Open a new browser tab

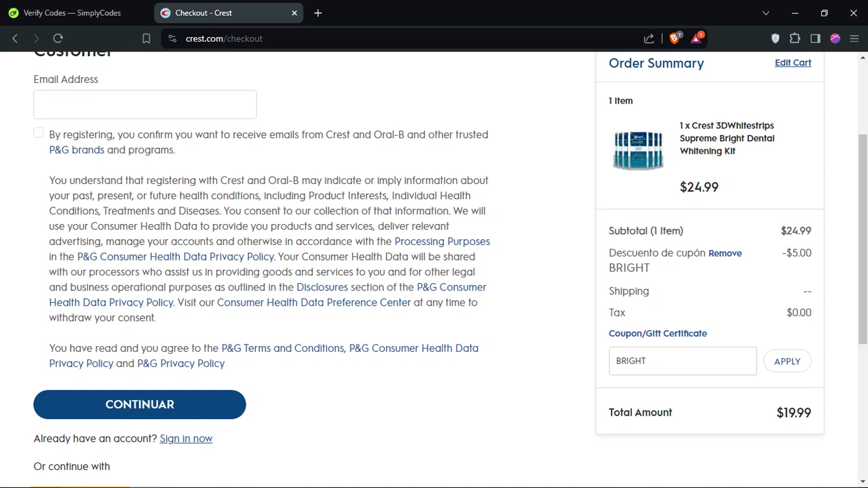pyautogui.click(x=318, y=13)
